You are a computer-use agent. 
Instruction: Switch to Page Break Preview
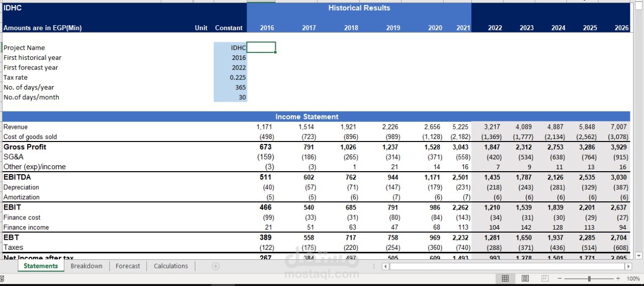[545, 278]
